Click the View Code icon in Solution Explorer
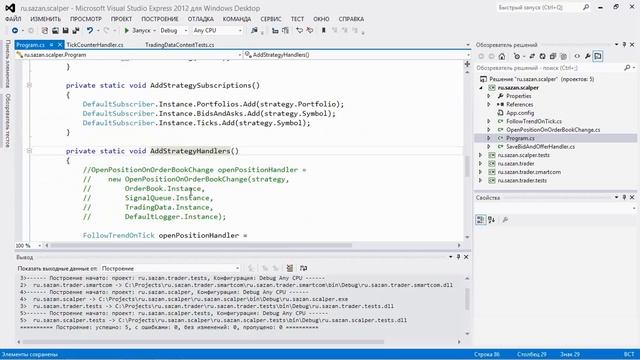Viewport: 640px width, 360px height. click(577, 56)
